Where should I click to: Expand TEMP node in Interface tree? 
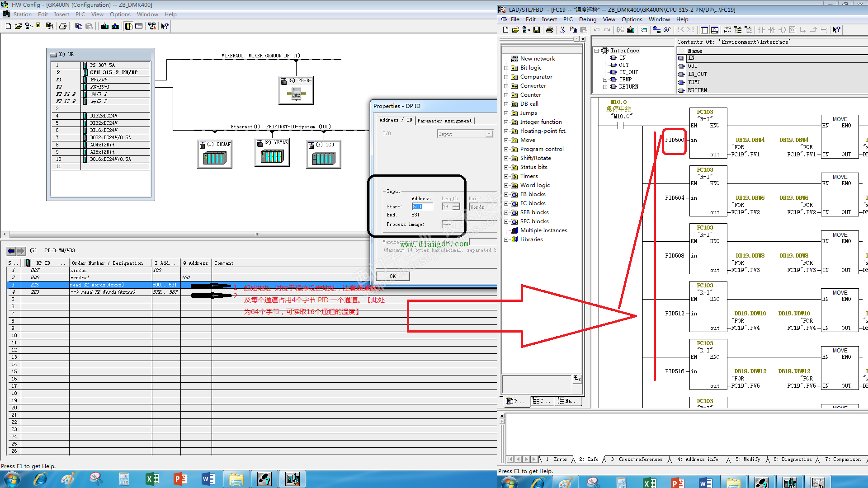click(x=605, y=80)
